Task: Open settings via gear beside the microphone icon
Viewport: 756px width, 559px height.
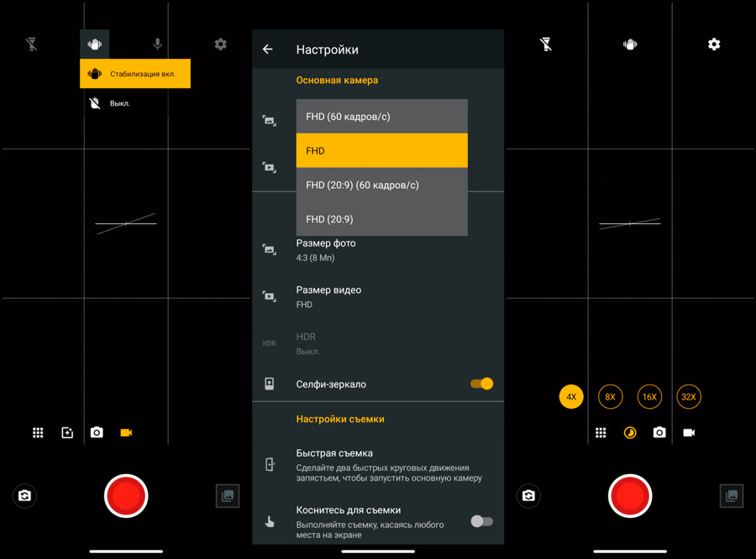Action: coord(220,44)
